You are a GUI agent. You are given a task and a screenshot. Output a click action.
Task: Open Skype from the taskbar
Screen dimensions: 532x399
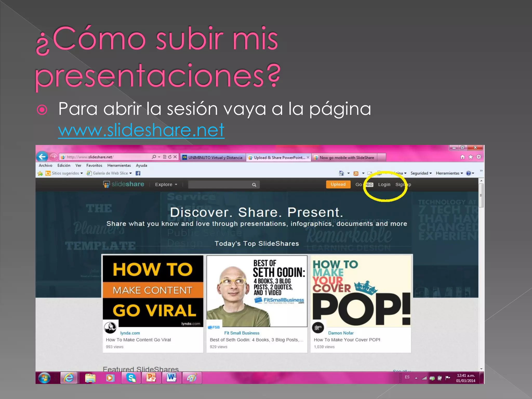point(131,378)
